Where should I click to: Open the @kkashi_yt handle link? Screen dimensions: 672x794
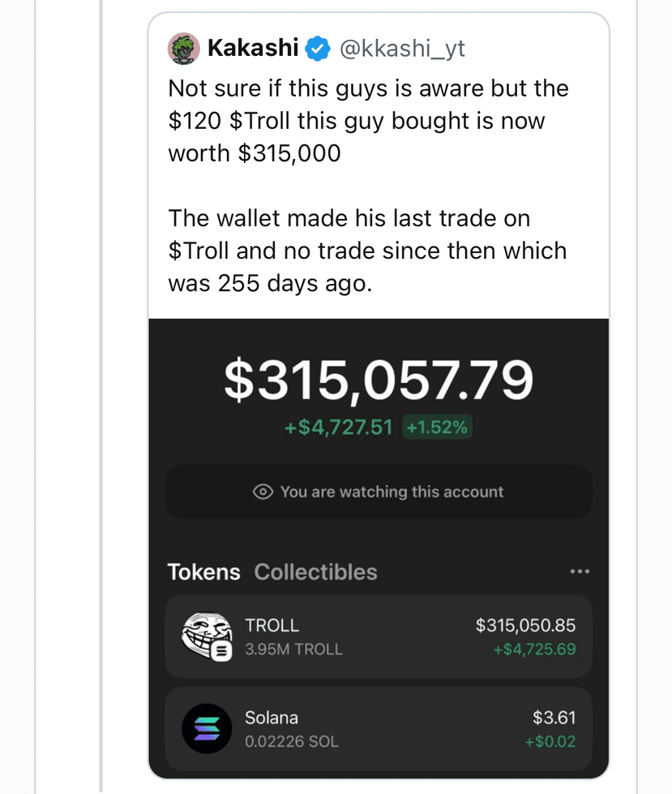point(402,49)
